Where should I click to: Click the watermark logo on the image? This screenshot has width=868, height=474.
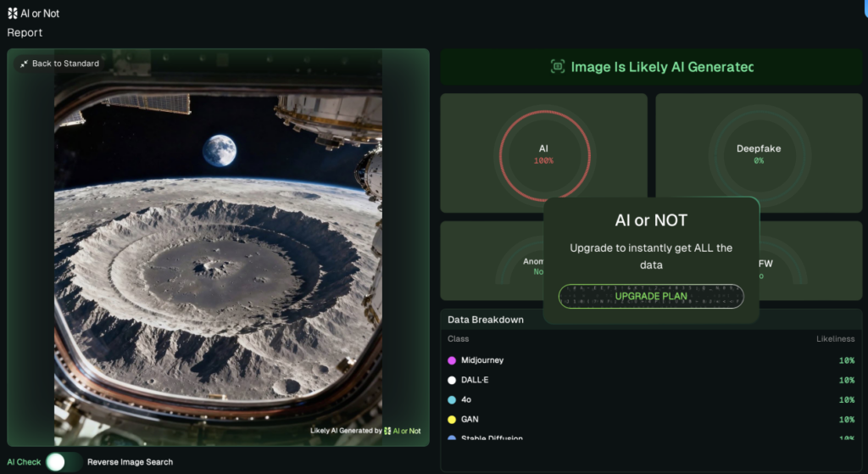(x=387, y=431)
